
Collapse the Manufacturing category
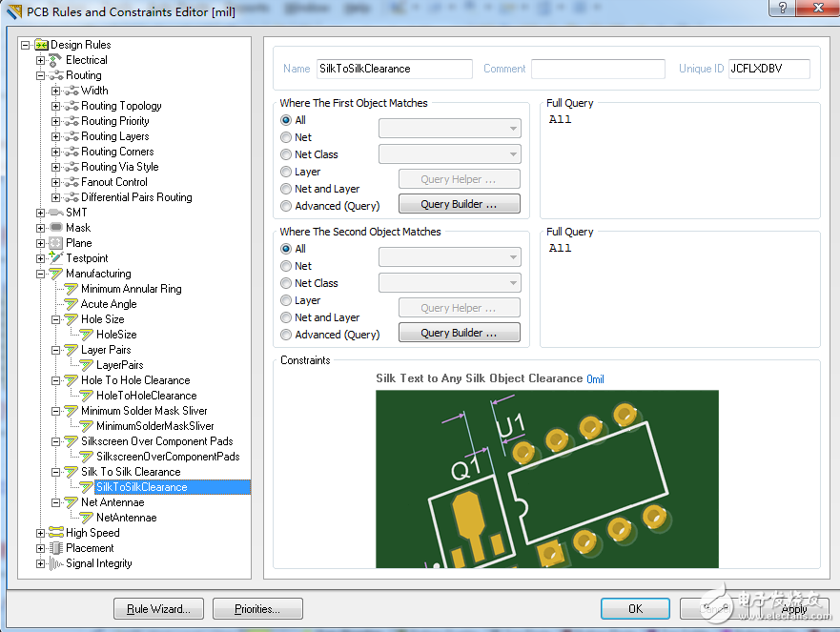(x=40, y=274)
